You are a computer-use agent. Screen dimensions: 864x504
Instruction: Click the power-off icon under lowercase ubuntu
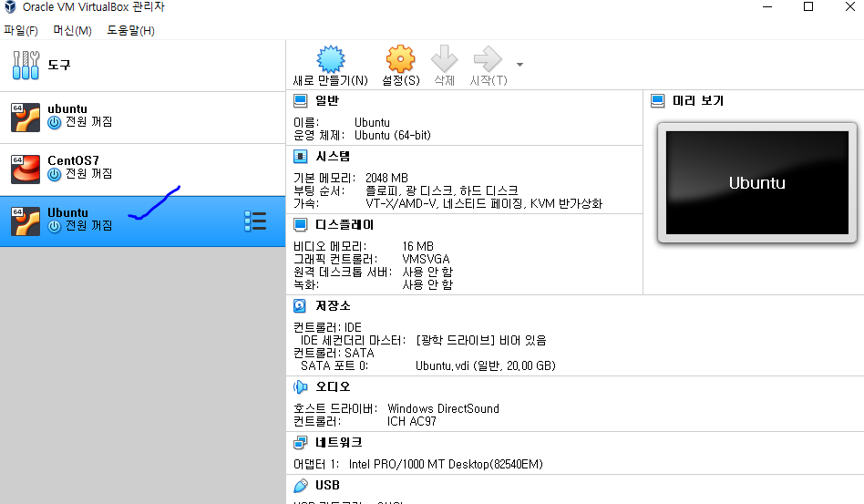54,122
